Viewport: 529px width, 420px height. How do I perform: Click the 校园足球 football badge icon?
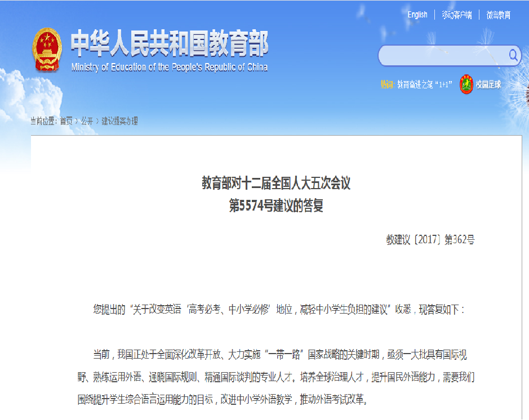coord(466,84)
